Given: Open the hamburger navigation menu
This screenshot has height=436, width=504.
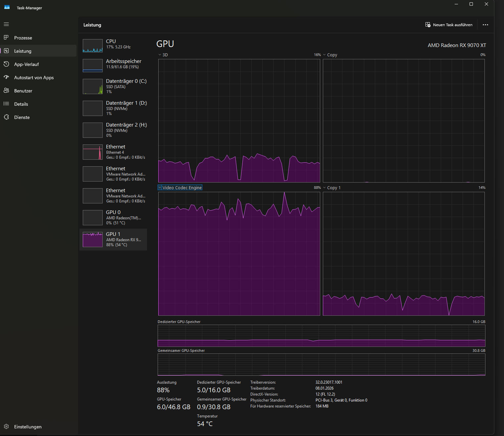Looking at the screenshot, I should coord(6,24).
